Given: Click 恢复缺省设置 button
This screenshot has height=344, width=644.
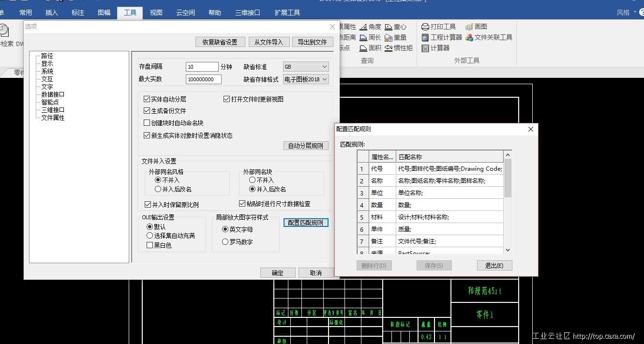Looking at the screenshot, I should (x=220, y=42).
